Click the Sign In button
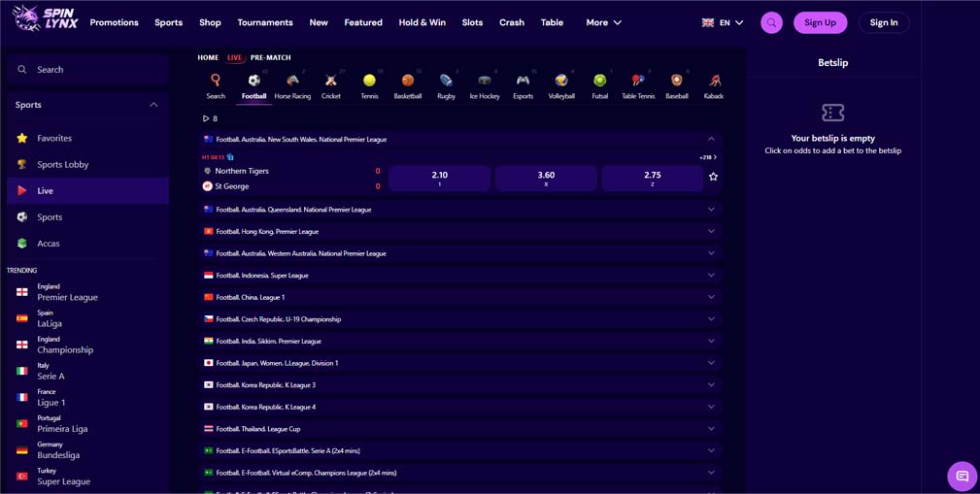 (884, 22)
